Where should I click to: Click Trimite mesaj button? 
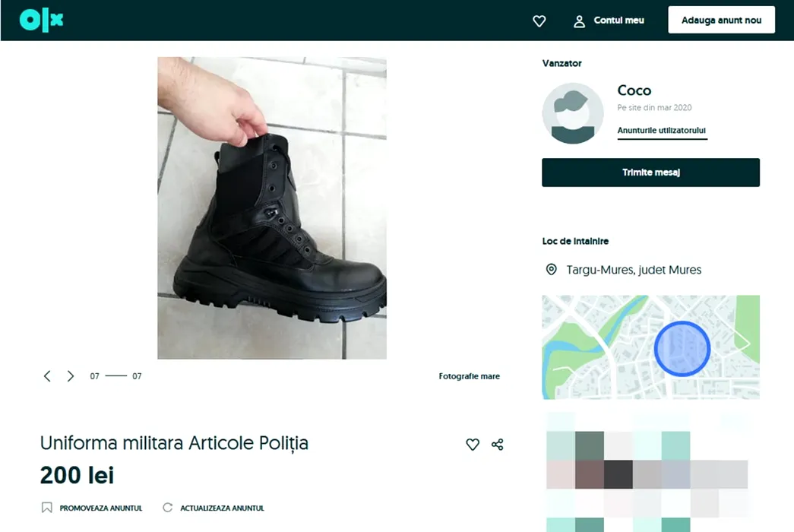pos(650,173)
